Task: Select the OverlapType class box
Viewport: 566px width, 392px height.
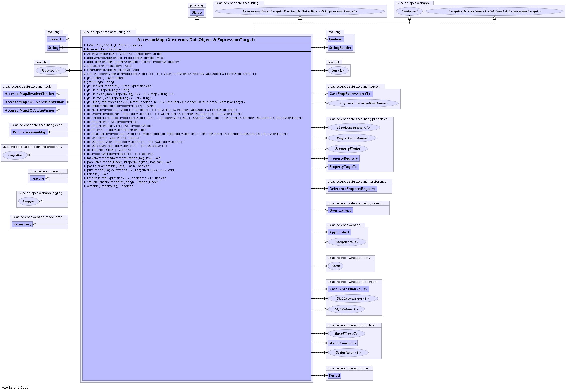Action: pos(340,210)
